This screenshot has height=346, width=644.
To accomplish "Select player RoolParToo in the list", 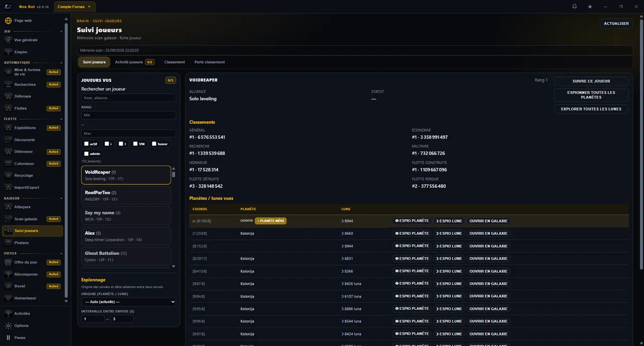I will [126, 196].
